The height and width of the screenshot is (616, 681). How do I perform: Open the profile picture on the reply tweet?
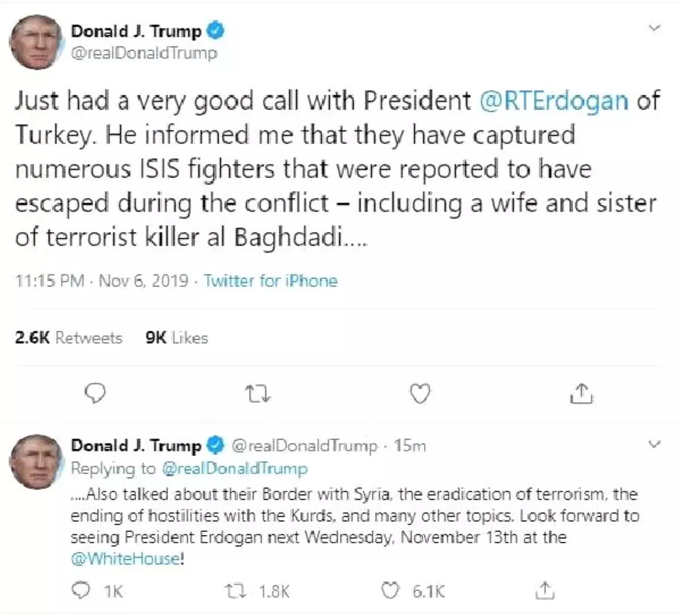click(x=36, y=462)
